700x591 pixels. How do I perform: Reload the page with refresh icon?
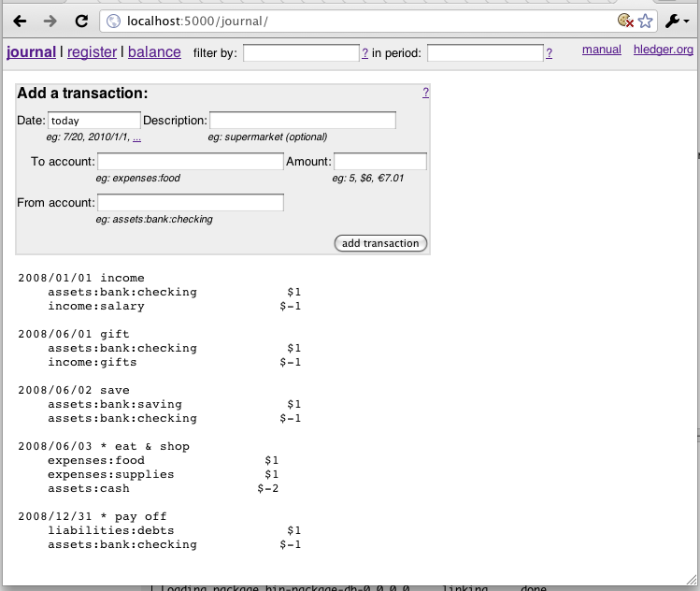(x=81, y=21)
